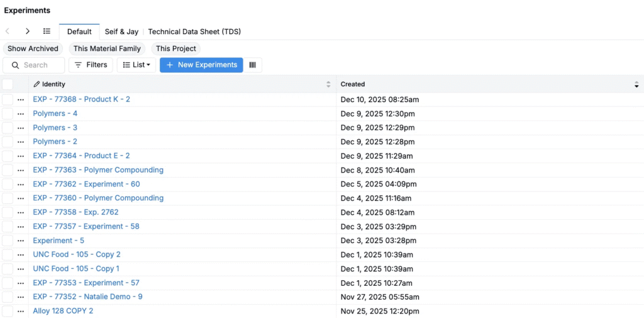Open the EXP - 77363 - Polymer Compounding link
Image resolution: width=644 pixels, height=318 pixels.
[98, 170]
